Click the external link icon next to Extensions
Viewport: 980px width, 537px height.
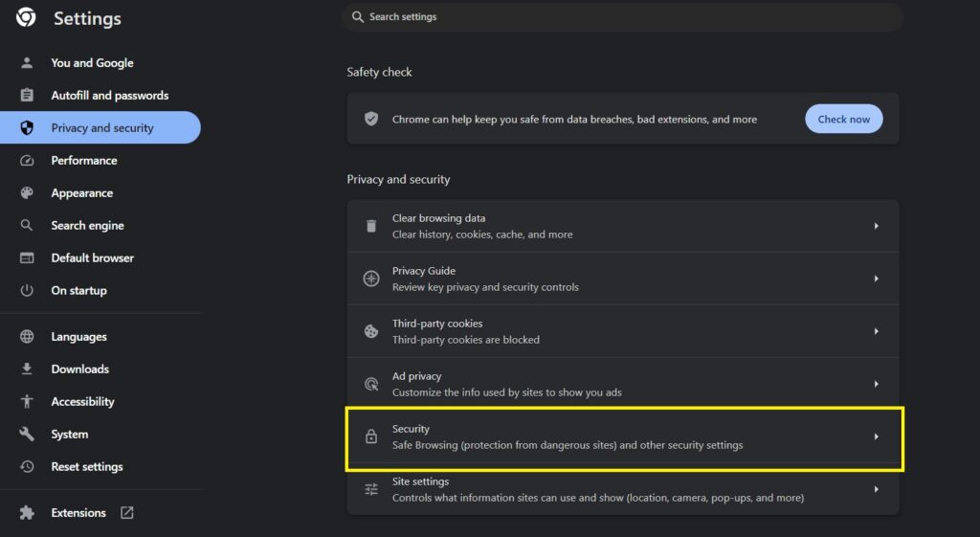[x=127, y=513]
